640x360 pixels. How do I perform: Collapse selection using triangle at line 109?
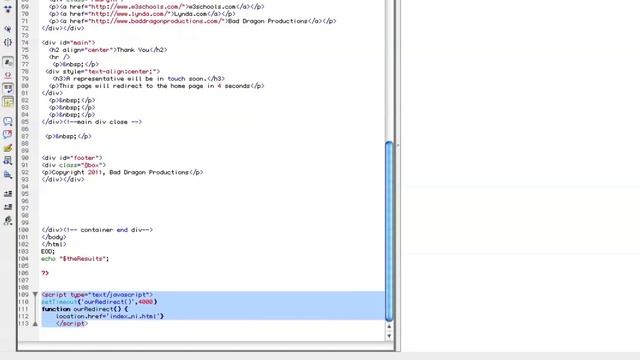(35, 295)
